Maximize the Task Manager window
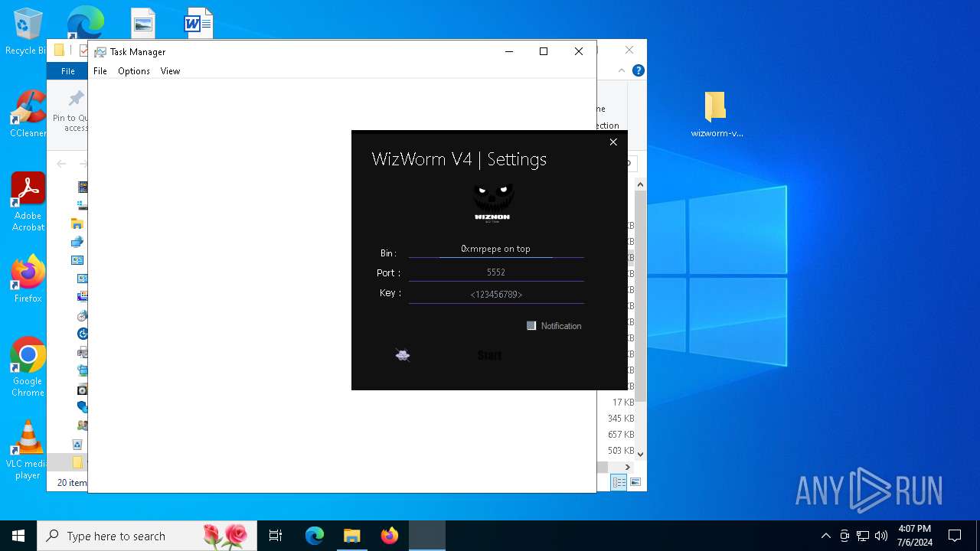The width and height of the screenshot is (980, 551). tap(544, 51)
